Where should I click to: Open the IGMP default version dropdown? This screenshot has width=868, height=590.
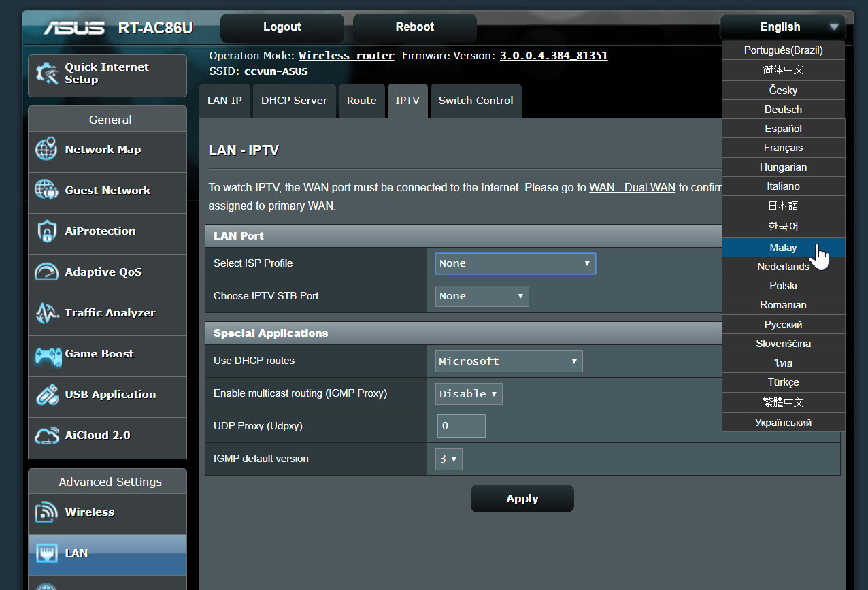coord(448,459)
